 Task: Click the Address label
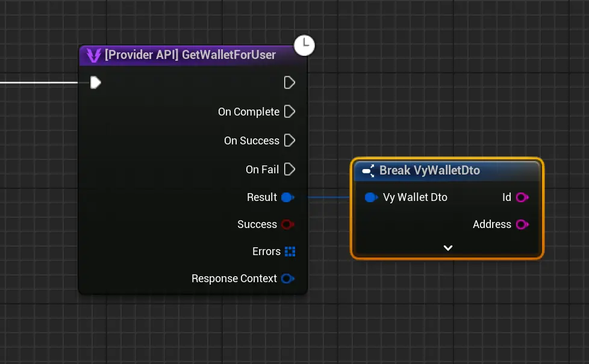(492, 224)
